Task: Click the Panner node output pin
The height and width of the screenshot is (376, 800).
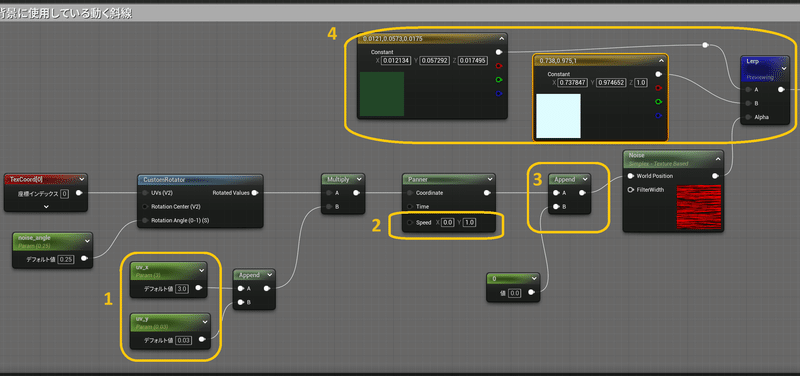Action: coord(487,193)
